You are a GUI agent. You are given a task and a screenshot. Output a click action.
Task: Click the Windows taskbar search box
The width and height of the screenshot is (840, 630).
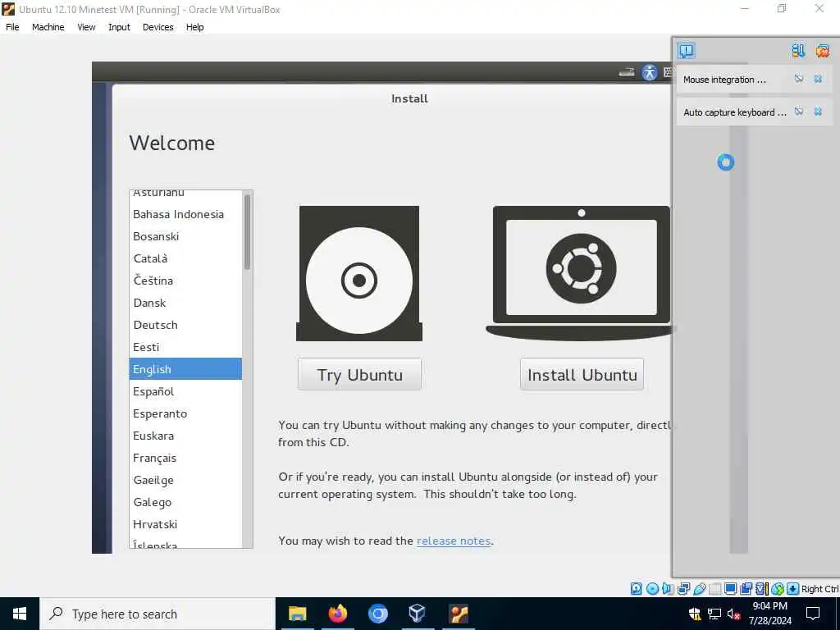point(157,614)
